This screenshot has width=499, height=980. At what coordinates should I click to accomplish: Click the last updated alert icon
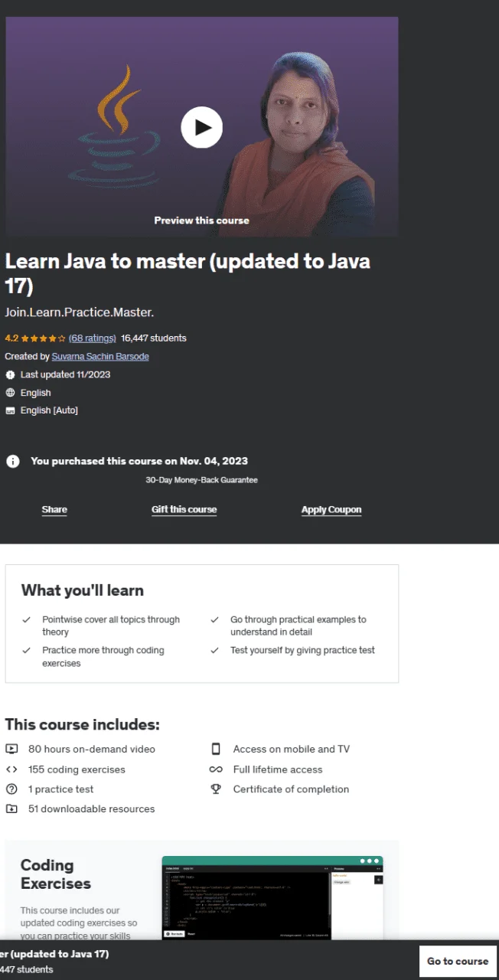(x=11, y=374)
